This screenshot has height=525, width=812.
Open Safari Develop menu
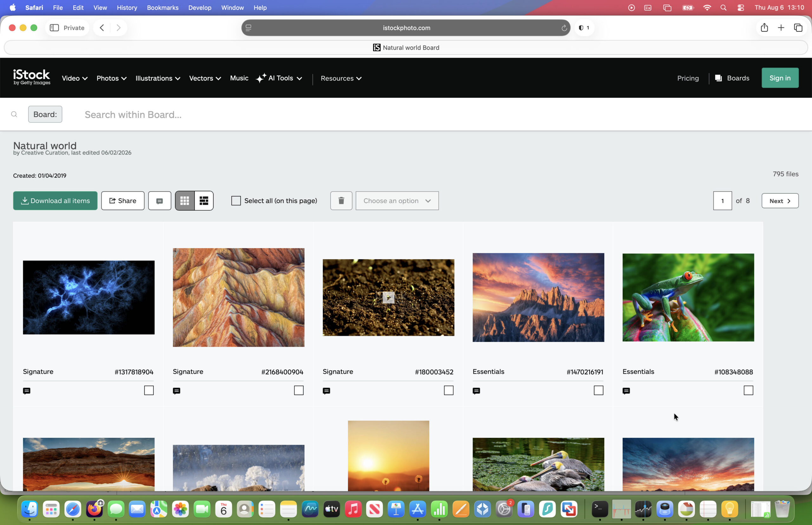tap(200, 8)
